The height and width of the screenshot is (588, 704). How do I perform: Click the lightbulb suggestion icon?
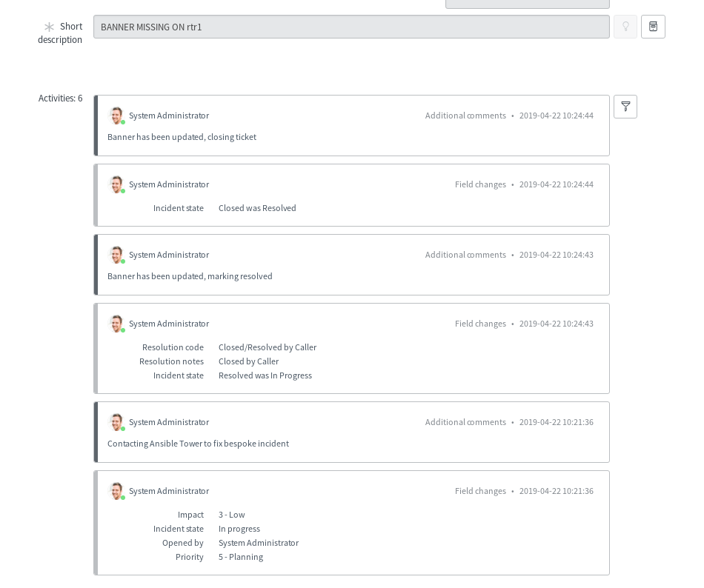625,27
